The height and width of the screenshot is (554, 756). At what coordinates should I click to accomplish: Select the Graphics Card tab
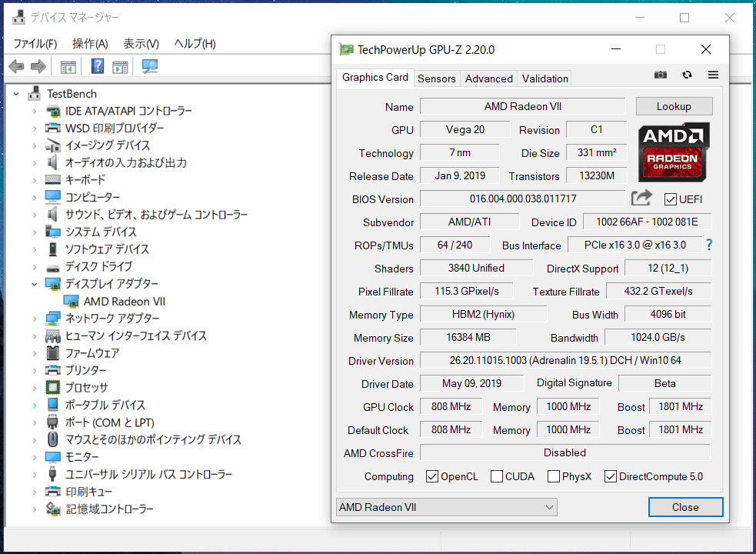[375, 77]
